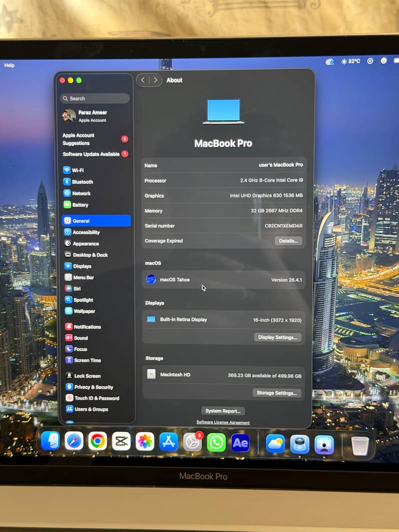Click the macOS Tahoe row
Viewport: 399px width, 532px height.
[224, 279]
